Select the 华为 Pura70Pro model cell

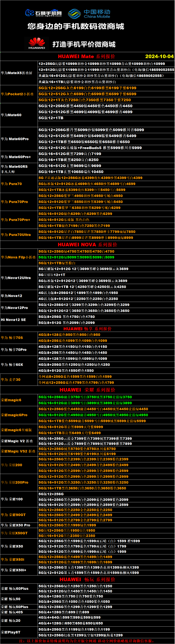(19, 202)
